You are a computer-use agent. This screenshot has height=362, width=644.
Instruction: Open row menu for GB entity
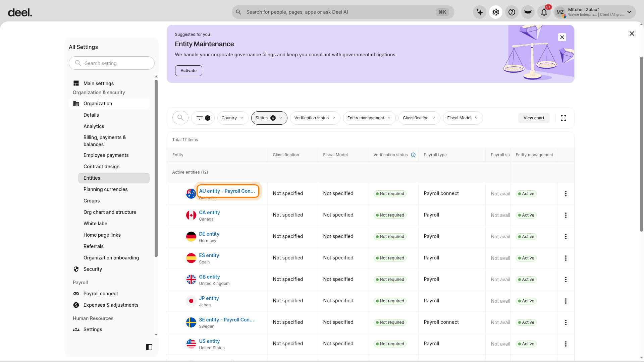point(566,280)
